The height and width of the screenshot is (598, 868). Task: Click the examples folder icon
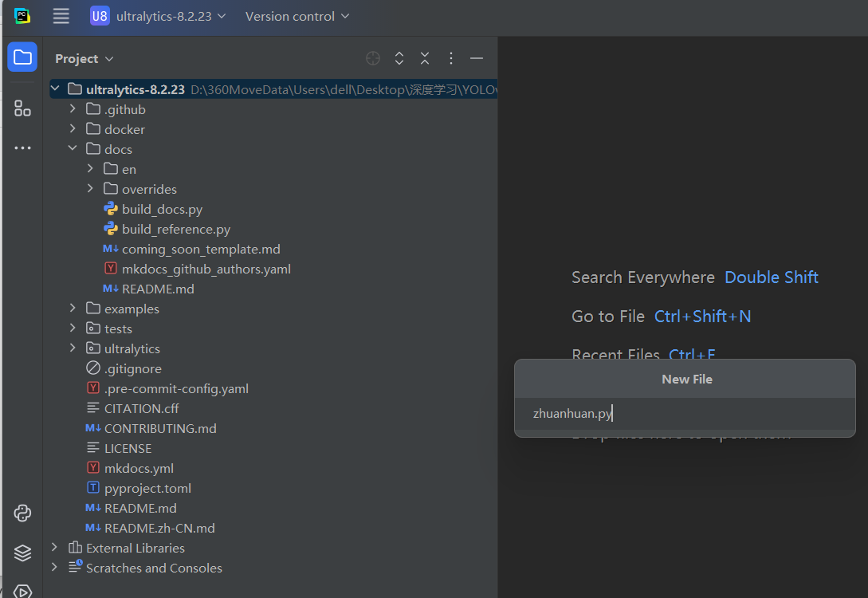point(93,308)
